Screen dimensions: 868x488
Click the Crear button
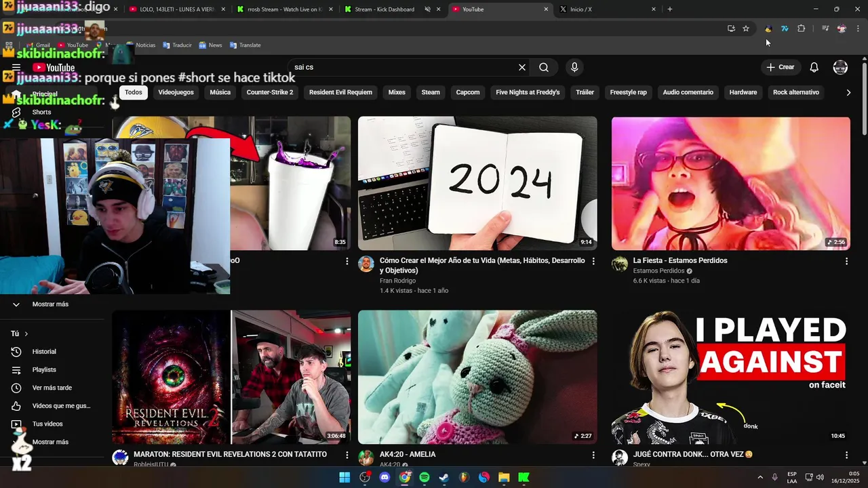[x=780, y=67]
